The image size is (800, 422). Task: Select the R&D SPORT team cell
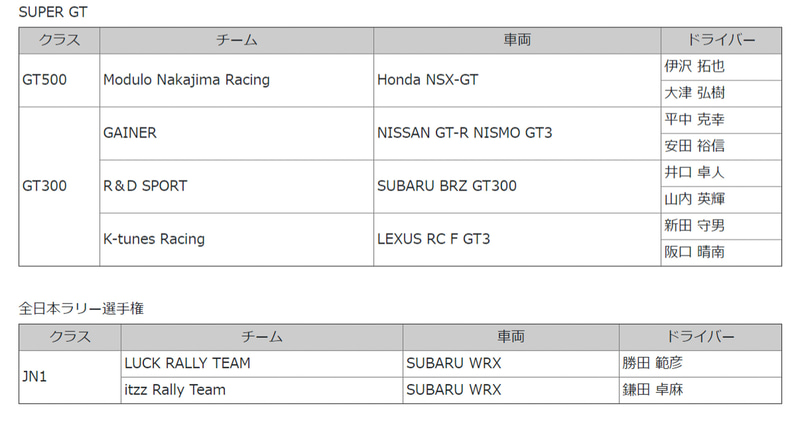145,186
